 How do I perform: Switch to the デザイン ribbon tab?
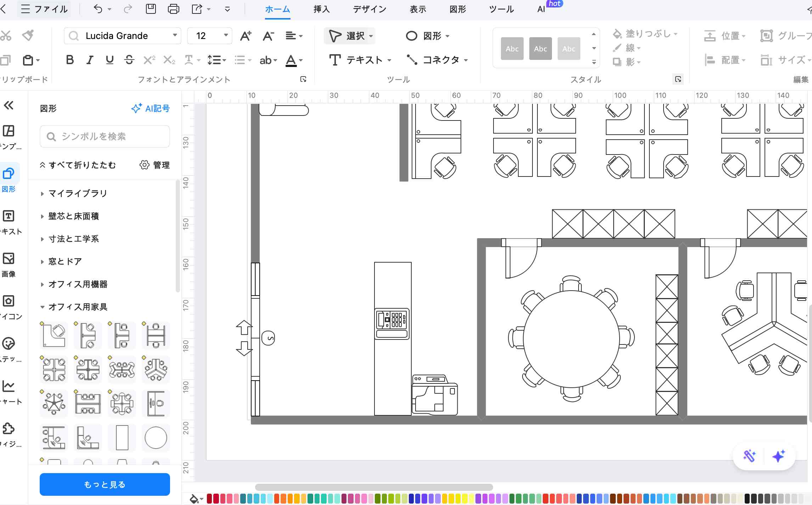[x=370, y=9]
